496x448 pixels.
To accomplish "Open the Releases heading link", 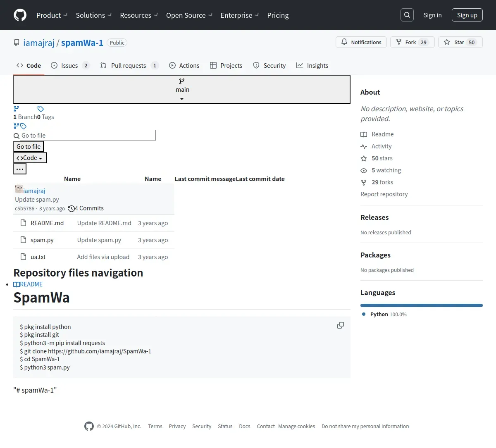I will pos(374,217).
